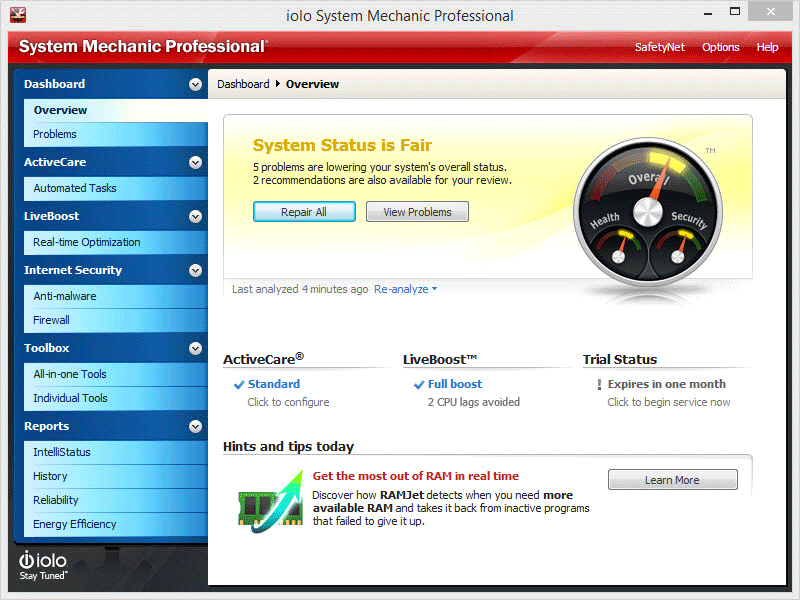Open the Reliability report

pyautogui.click(x=116, y=501)
